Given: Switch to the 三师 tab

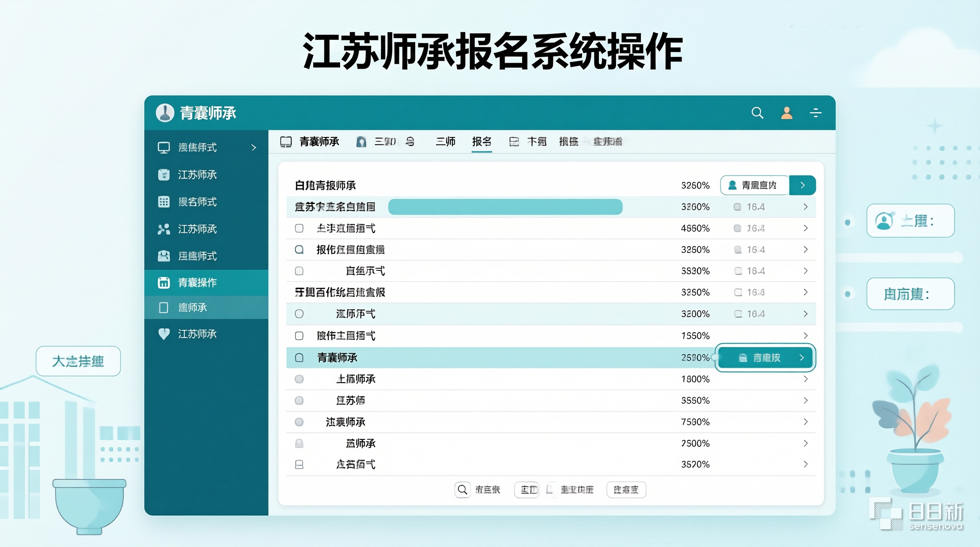Looking at the screenshot, I should click(445, 142).
